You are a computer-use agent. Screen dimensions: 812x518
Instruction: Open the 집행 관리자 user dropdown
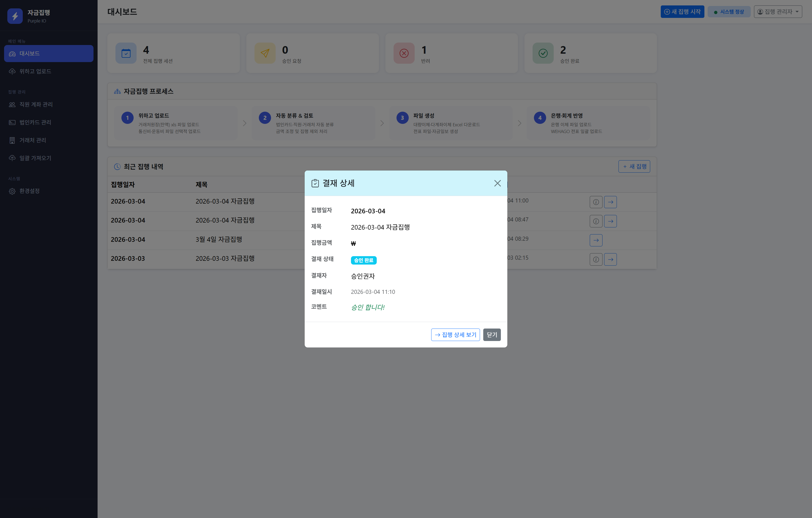click(778, 12)
